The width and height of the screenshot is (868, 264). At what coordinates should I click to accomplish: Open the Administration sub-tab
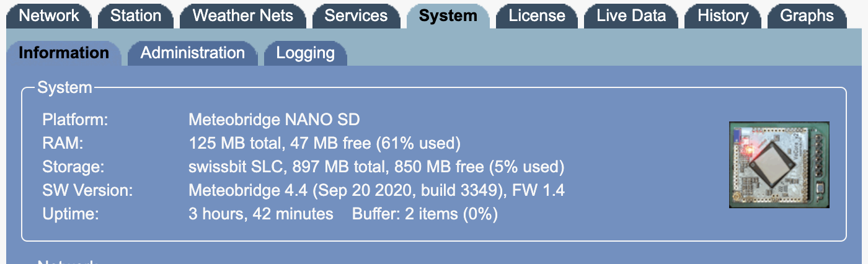coord(192,53)
